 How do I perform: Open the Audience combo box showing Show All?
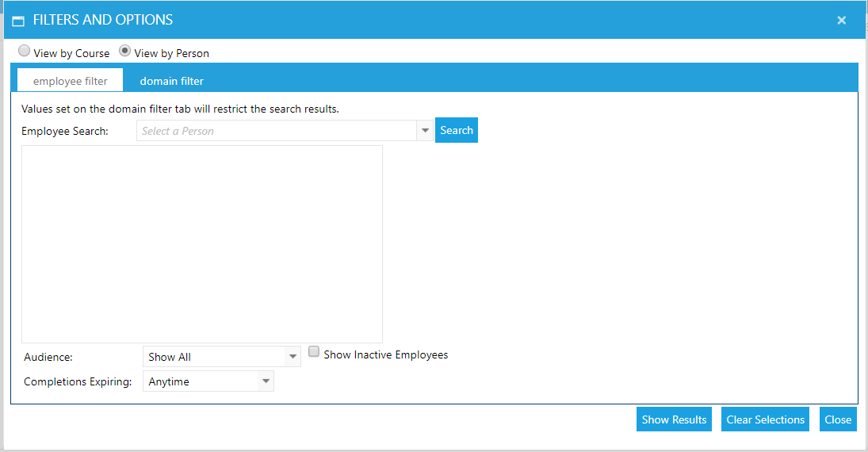click(212, 357)
